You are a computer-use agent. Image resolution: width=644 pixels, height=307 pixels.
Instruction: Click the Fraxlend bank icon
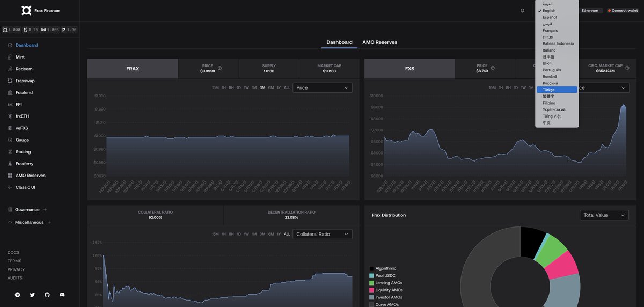coord(10,92)
